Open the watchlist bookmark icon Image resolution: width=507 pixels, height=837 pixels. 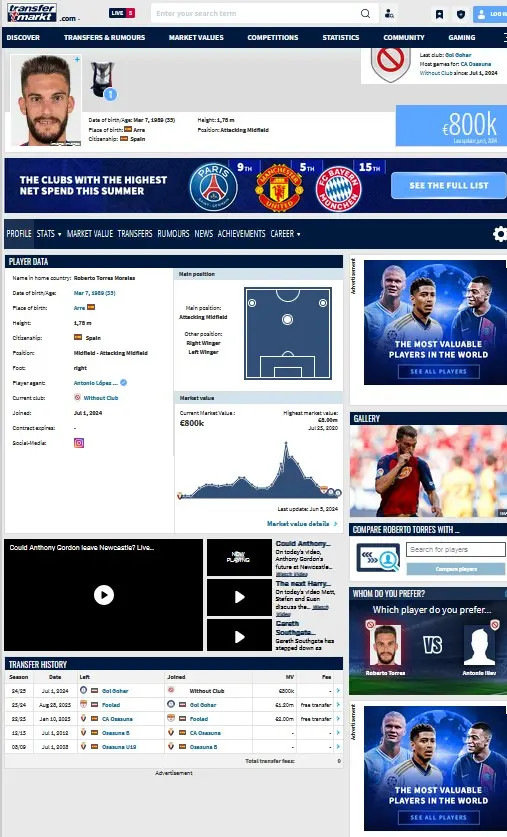[439, 14]
